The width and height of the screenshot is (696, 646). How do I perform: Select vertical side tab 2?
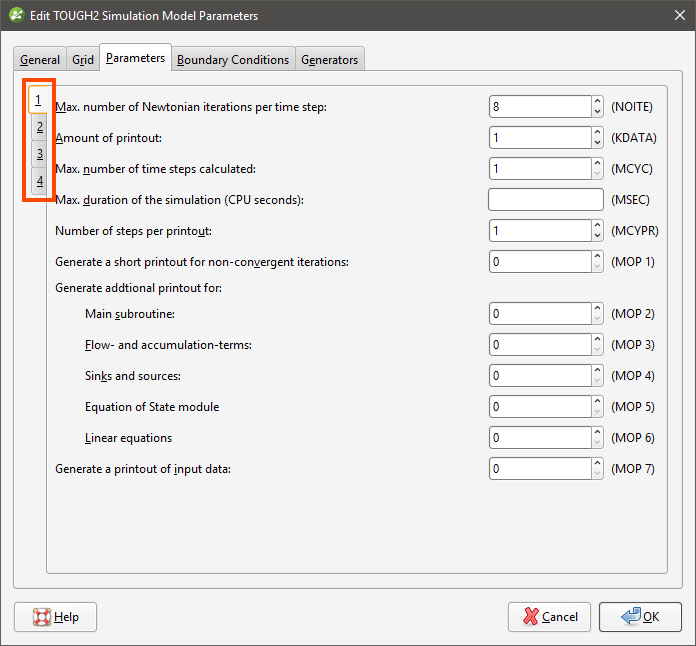coord(39,127)
